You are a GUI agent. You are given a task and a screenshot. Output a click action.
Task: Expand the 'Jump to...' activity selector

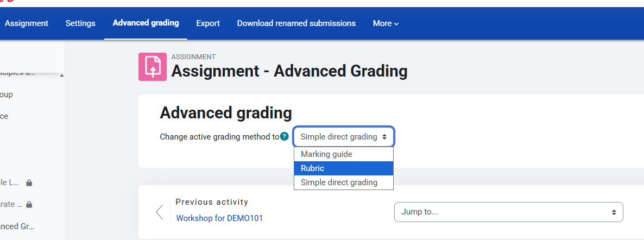(508, 212)
